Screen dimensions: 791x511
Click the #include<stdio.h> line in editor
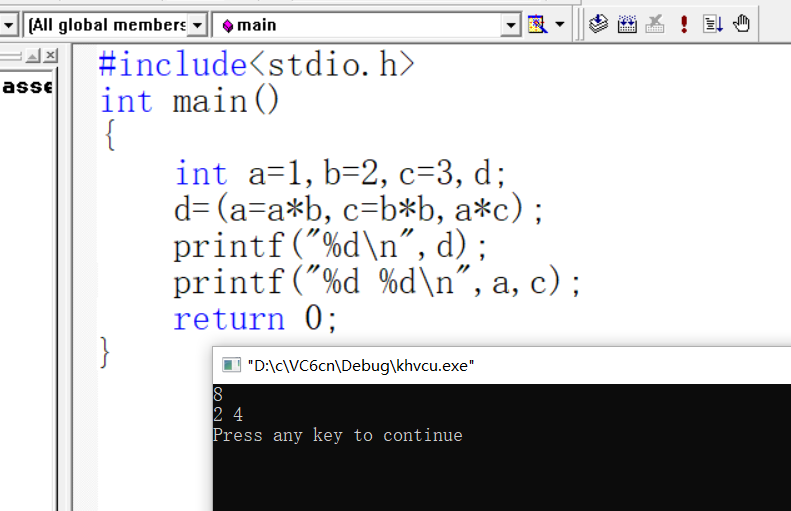[x=257, y=65]
